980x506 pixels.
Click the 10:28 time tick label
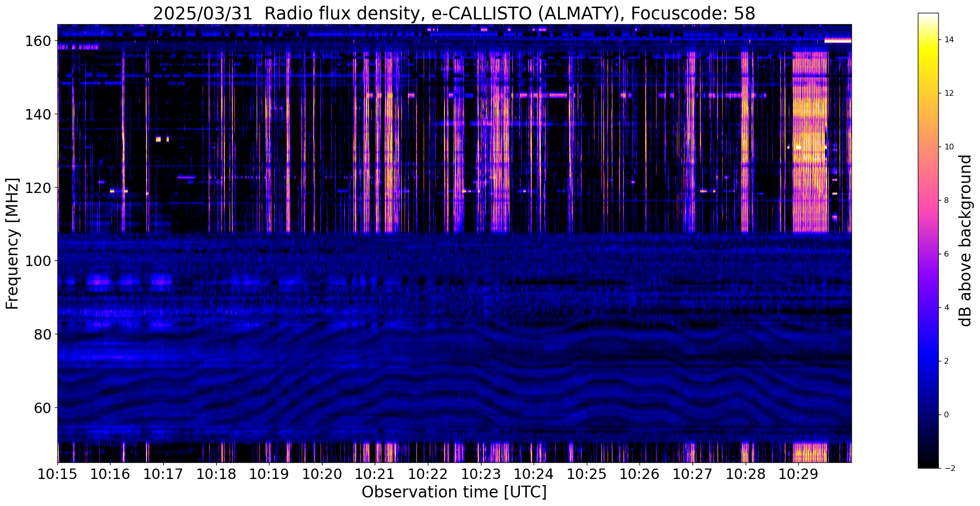[x=745, y=474]
